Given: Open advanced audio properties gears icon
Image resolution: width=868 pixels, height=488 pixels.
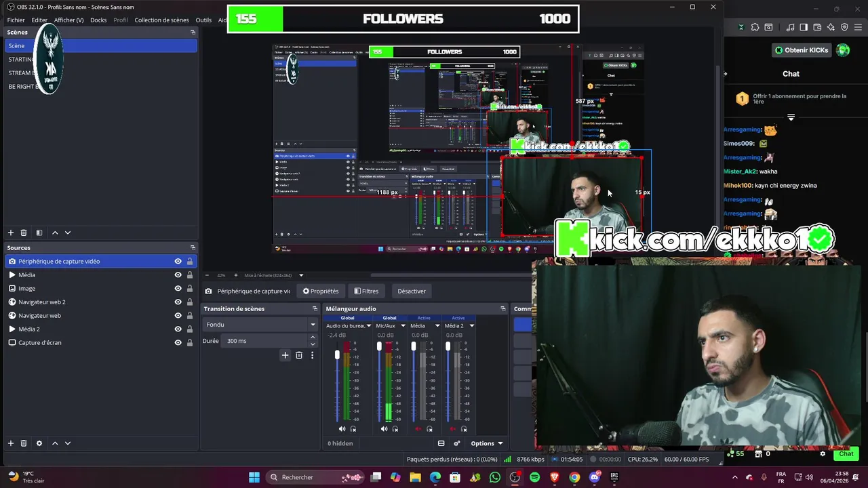Looking at the screenshot, I should click(457, 443).
